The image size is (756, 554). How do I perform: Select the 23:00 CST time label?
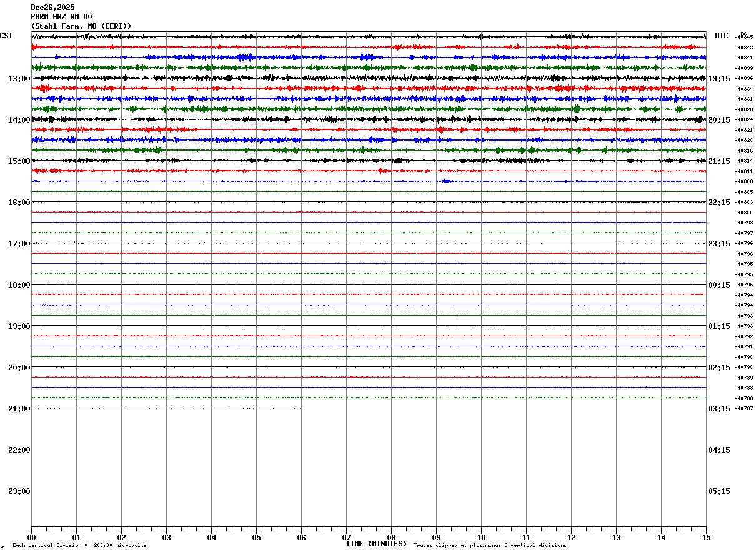19,491
